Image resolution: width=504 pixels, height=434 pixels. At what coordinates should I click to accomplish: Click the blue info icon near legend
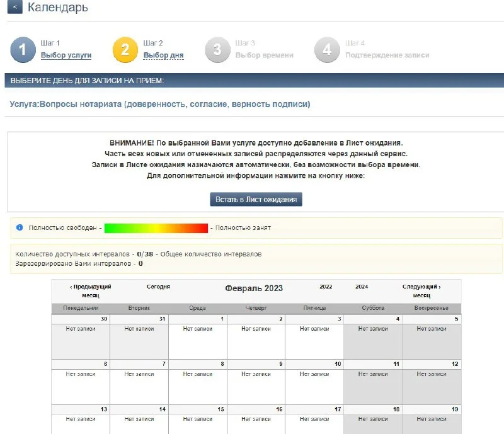coord(20,227)
